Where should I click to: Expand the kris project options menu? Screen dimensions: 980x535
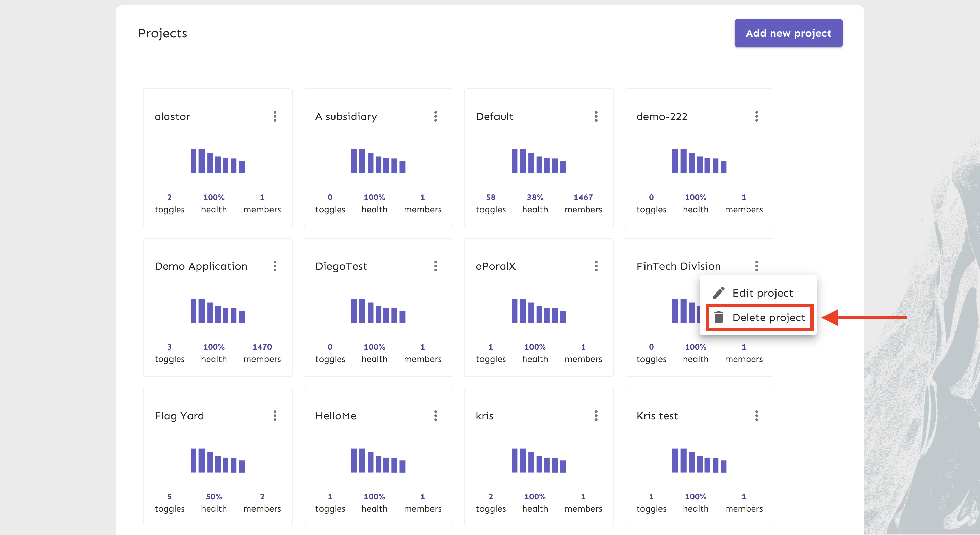click(x=596, y=416)
